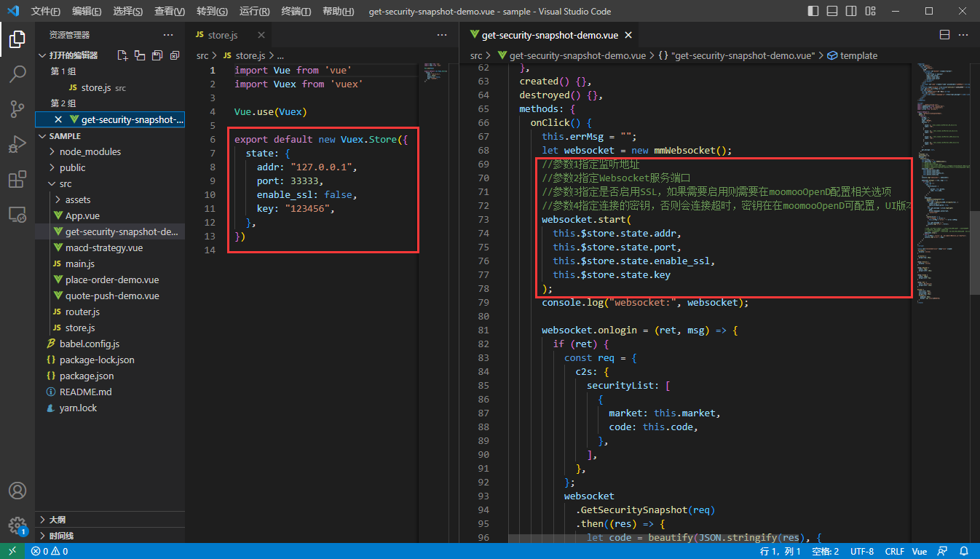The width and height of the screenshot is (980, 559).
Task: Open the Source Control view
Action: point(17,109)
